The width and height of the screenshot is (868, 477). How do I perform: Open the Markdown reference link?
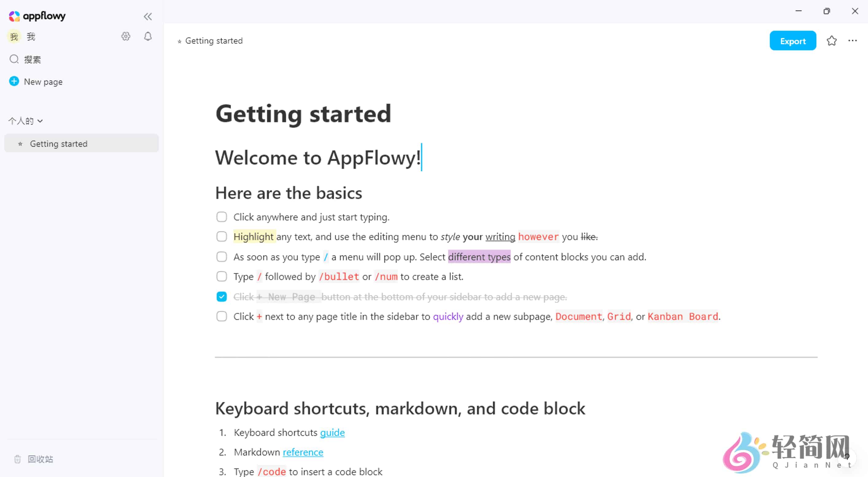(x=303, y=452)
